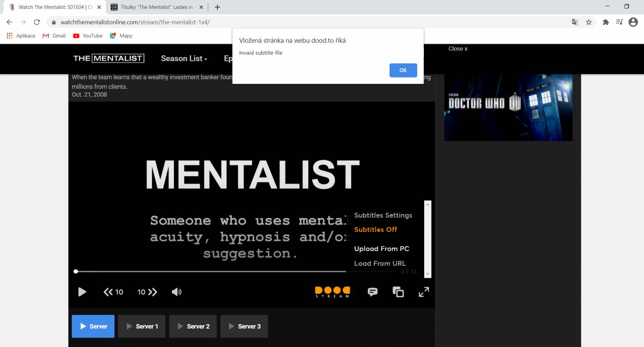Open the YouTube bookmark
Image resolution: width=644 pixels, height=347 pixels.
click(88, 36)
